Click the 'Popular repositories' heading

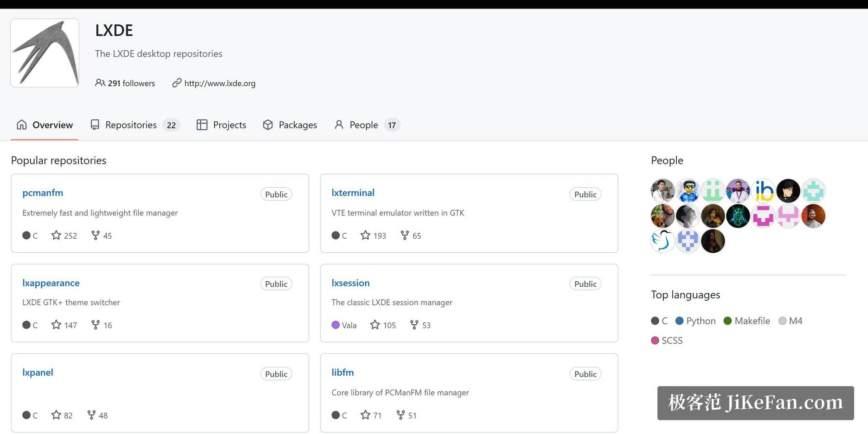(x=59, y=160)
